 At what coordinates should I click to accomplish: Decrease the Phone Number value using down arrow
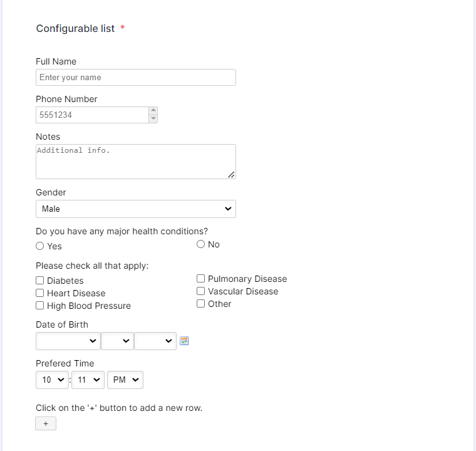pyautogui.click(x=153, y=119)
